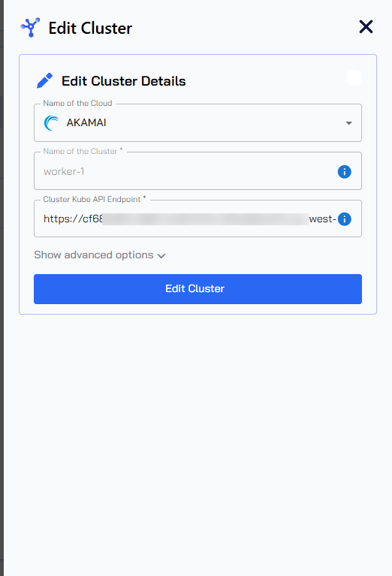This screenshot has width=392, height=576.
Task: Close the Edit Cluster panel
Action: (x=366, y=27)
